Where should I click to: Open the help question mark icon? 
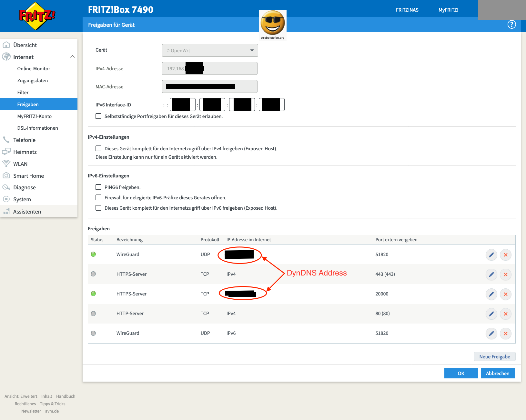point(511,24)
